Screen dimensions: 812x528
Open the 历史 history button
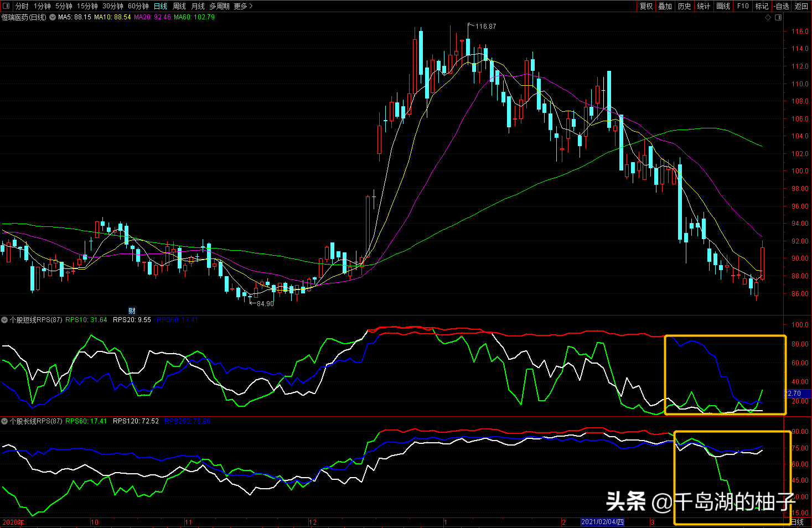pos(685,6)
